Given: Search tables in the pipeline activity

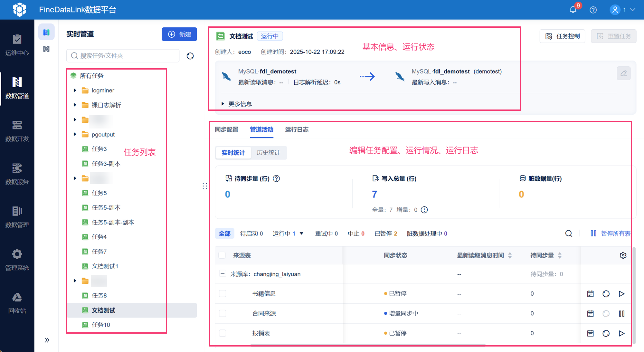Looking at the screenshot, I should pyautogui.click(x=569, y=233).
